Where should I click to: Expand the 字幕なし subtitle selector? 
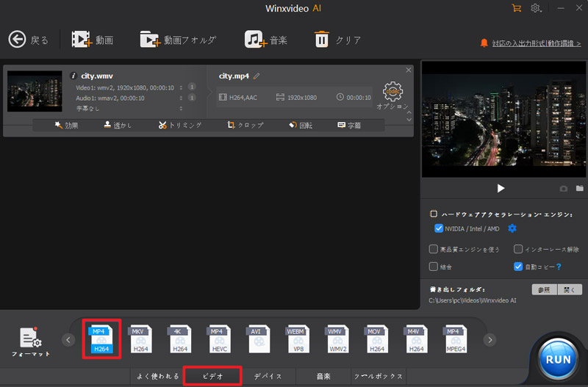point(181,108)
